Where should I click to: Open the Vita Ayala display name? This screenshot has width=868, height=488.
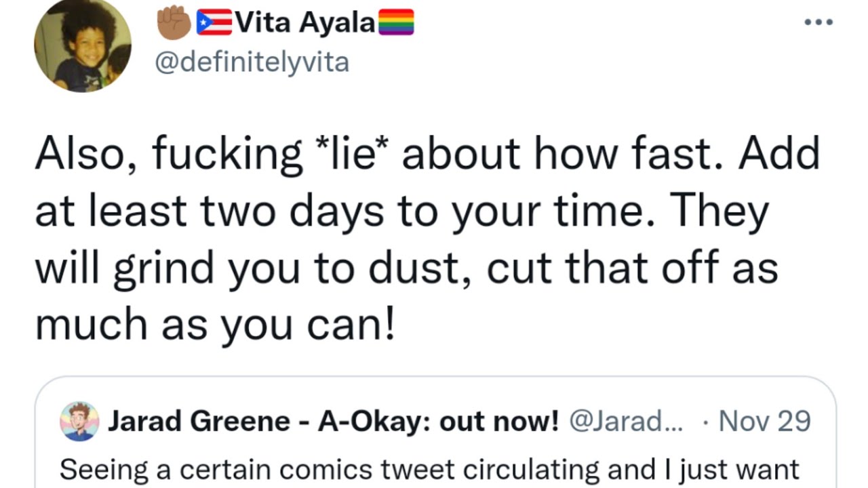click(304, 23)
